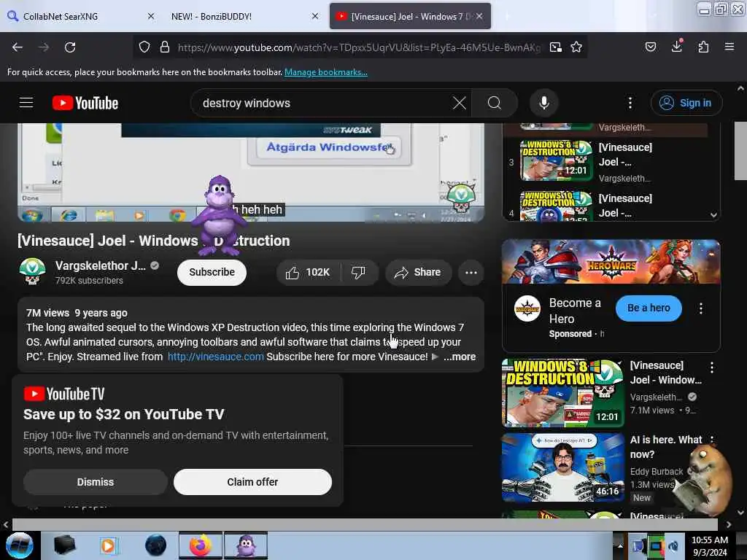Run search with magnifier button
Viewport: 747px width, 560px height.
pos(495,103)
